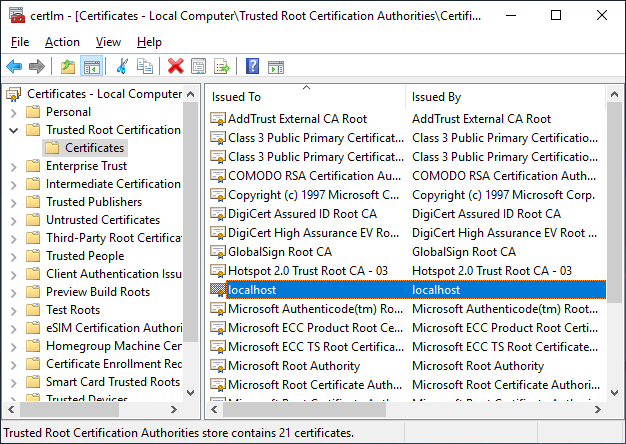The height and width of the screenshot is (444, 626).
Task: Select DigiCert High Assurance EV Root row
Action: [408, 233]
